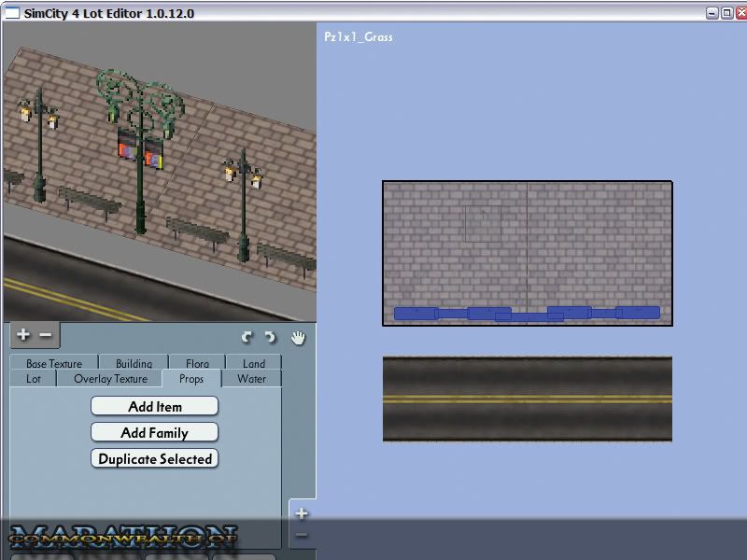Zoom in the 3D preview with plus

coord(22,335)
